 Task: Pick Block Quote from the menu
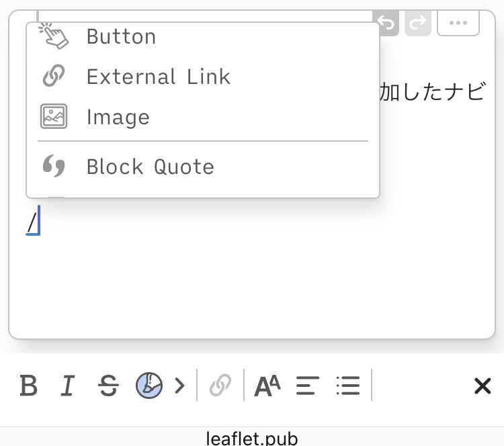150,167
